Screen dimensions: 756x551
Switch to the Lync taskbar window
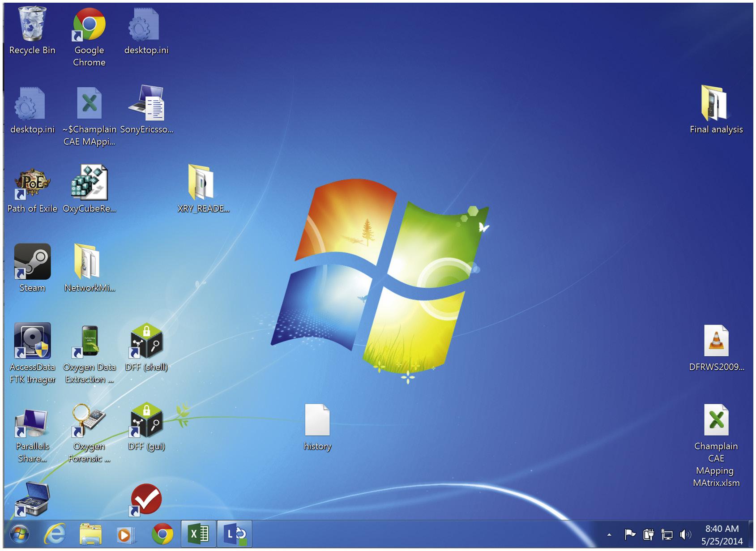click(x=235, y=534)
